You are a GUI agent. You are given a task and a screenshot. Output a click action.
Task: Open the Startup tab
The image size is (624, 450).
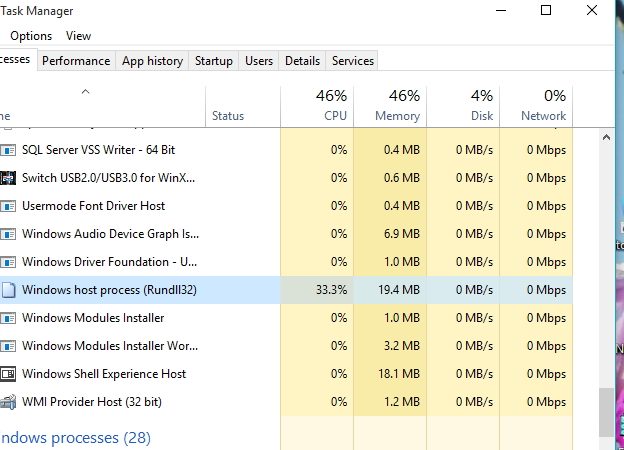213,61
